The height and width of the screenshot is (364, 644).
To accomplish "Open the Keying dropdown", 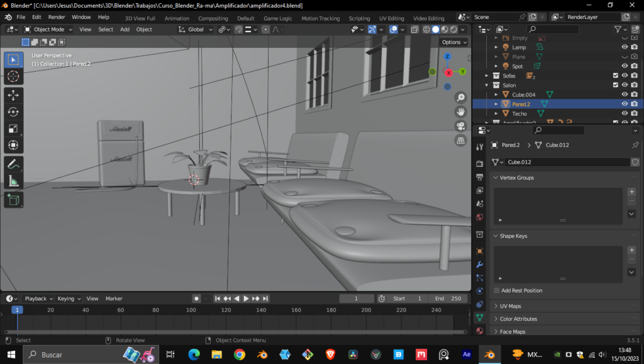I will click(x=69, y=299).
